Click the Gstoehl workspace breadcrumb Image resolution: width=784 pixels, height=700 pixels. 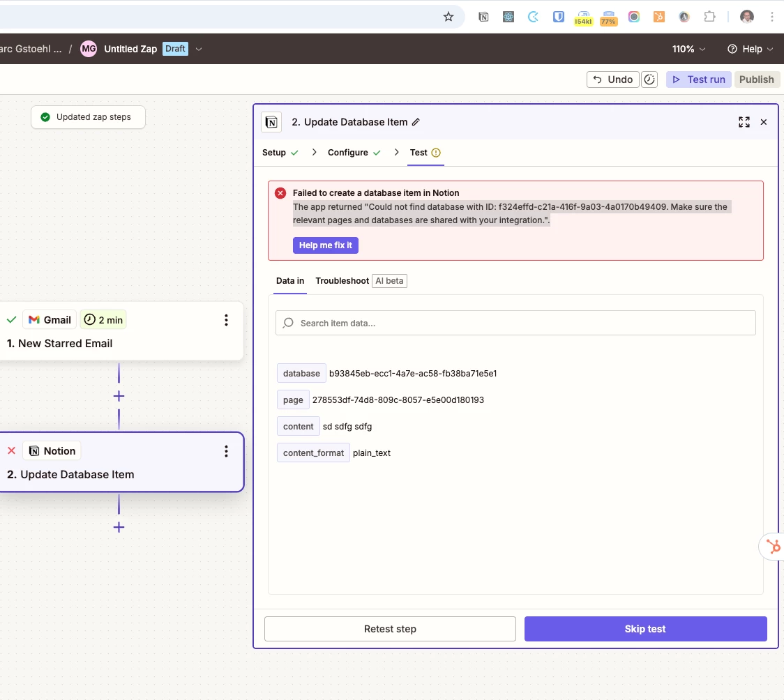(31, 49)
